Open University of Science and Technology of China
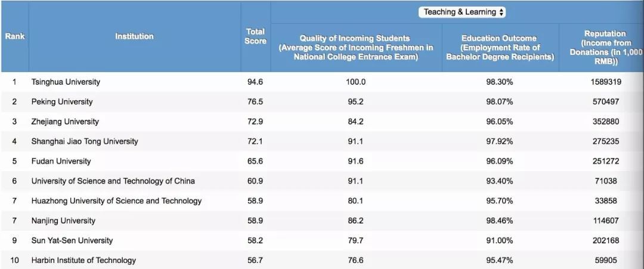 (x=113, y=181)
